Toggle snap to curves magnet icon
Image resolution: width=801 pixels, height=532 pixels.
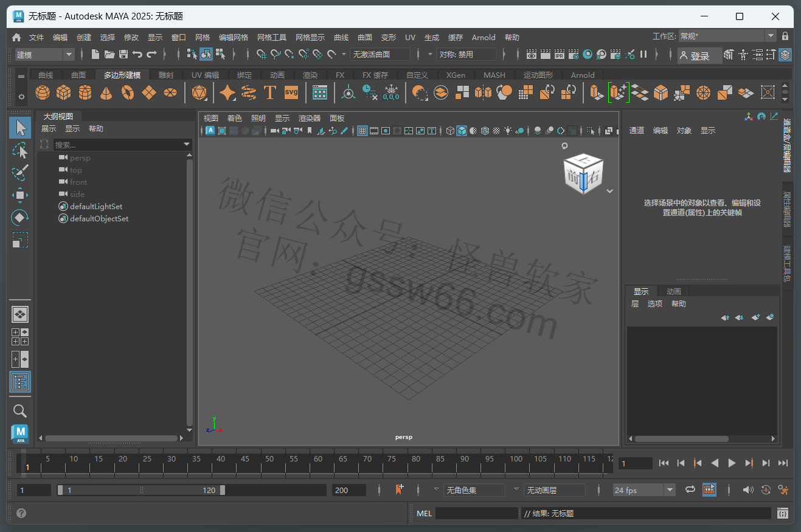point(276,54)
